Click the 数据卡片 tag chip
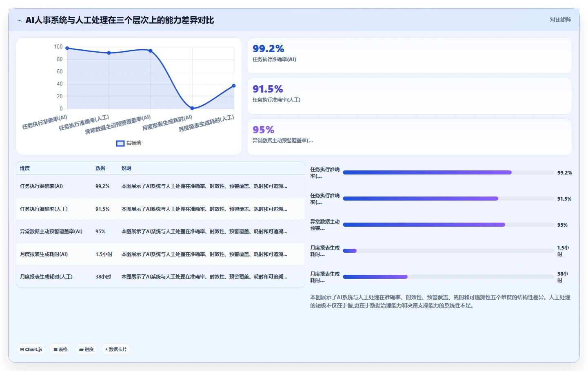 pos(116,349)
